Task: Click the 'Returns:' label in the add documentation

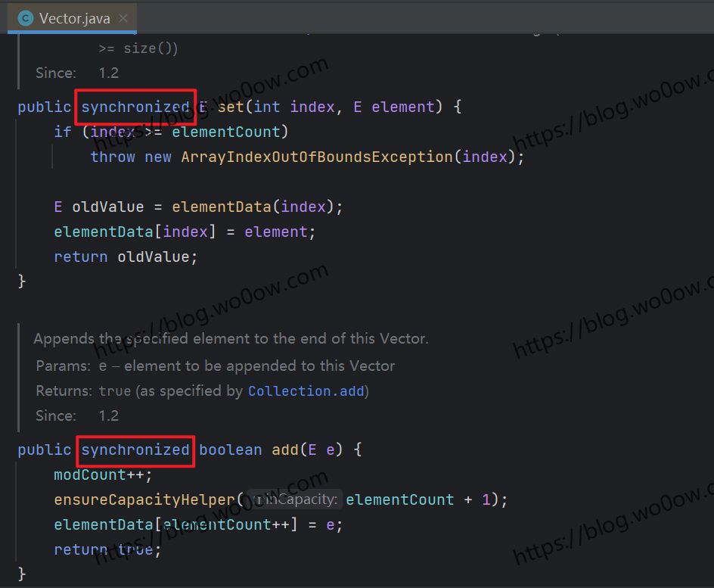Action: tap(64, 391)
